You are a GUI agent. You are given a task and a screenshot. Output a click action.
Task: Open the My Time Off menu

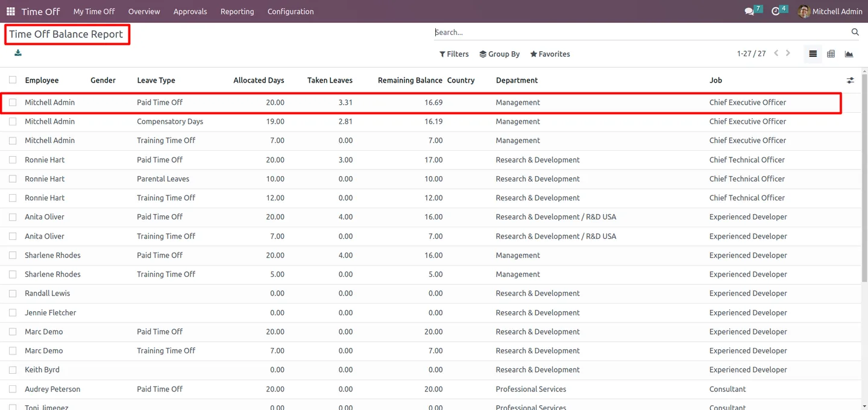pos(94,11)
